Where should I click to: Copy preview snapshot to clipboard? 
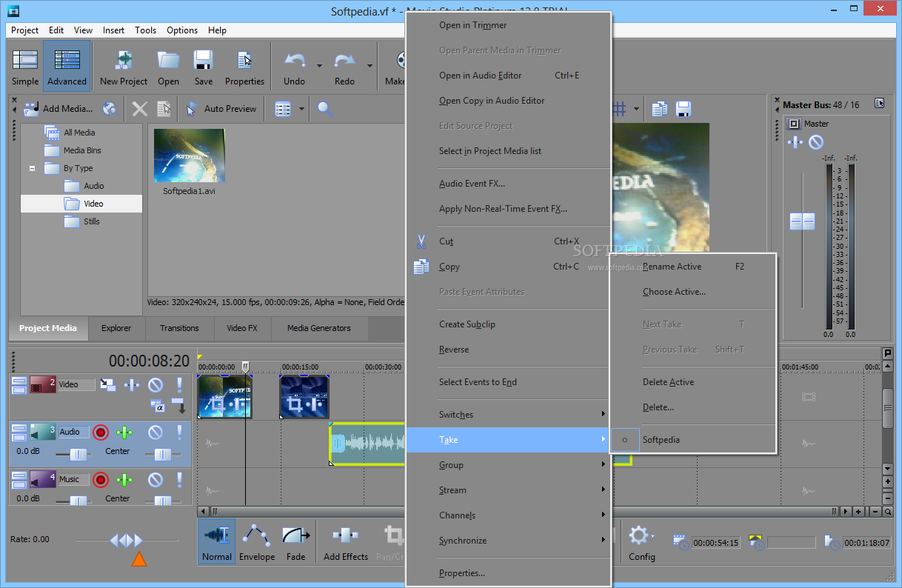coord(659,109)
